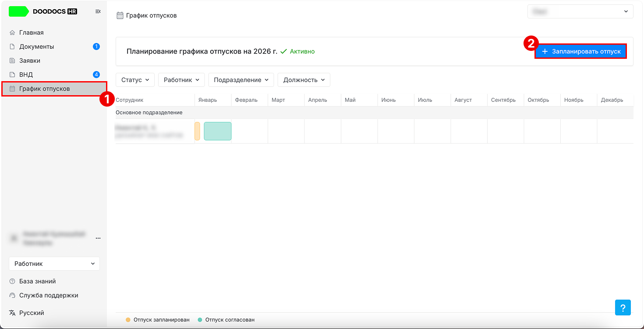Click the orange planned vacation bar in January

point(197,131)
